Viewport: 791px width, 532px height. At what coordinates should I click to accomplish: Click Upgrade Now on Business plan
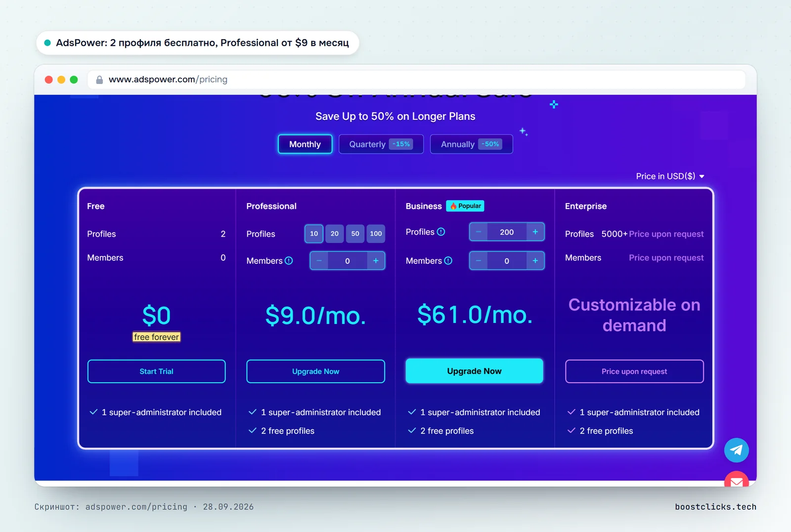coord(474,371)
